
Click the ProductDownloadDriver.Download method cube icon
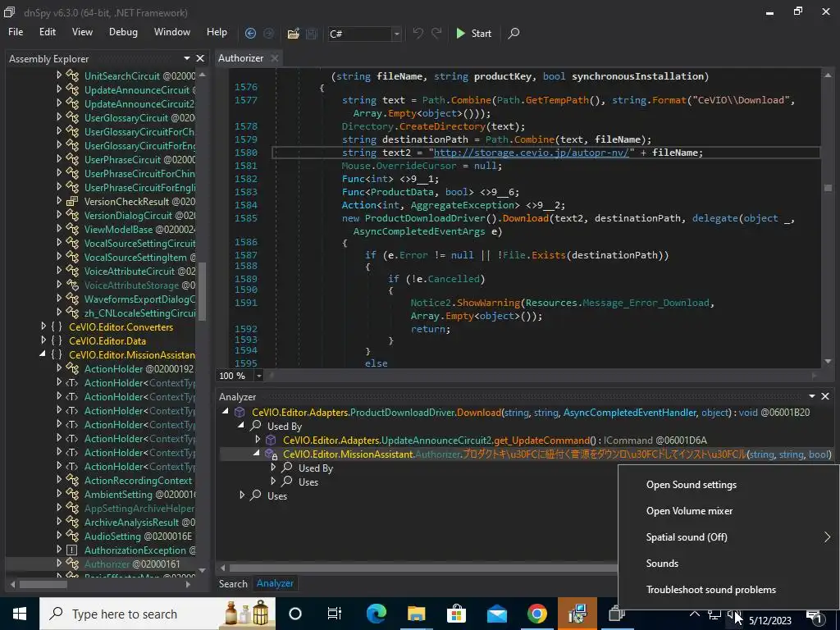(240, 412)
